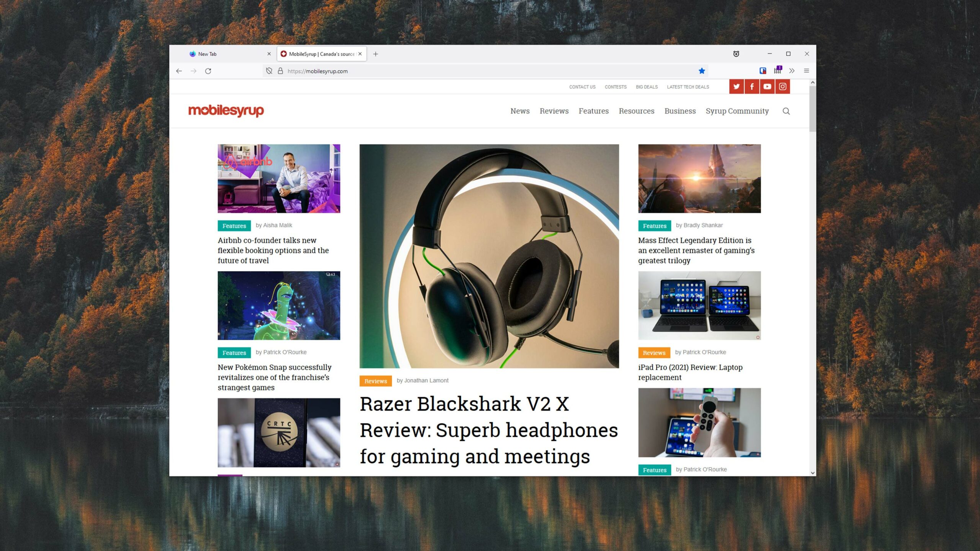Open a new browser tab with plus button
Image resolution: width=980 pixels, height=551 pixels.
376,54
